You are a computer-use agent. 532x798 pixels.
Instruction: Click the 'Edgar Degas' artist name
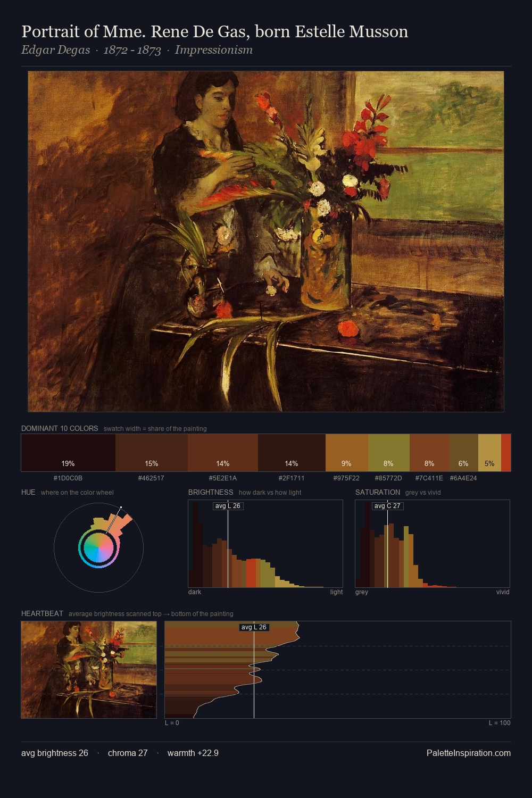(56, 50)
